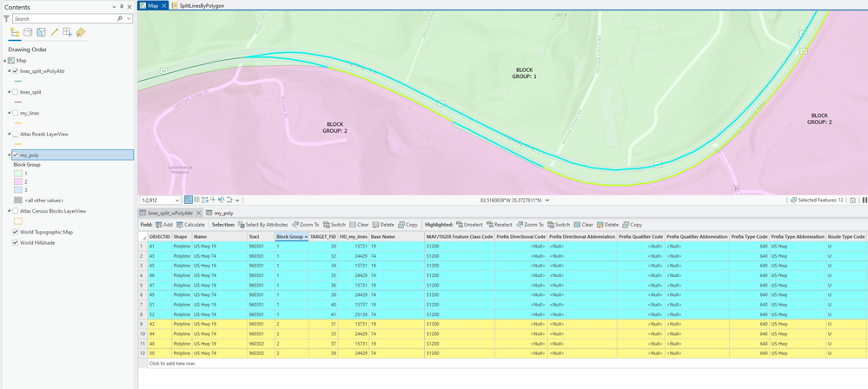868x389 pixels.
Task: Click List By Data Source icon
Action: [x=28, y=33]
